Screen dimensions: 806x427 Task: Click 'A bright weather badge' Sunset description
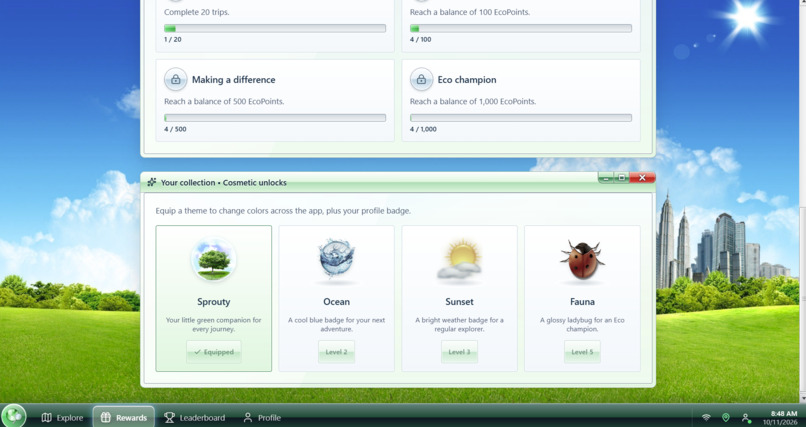pos(459,324)
